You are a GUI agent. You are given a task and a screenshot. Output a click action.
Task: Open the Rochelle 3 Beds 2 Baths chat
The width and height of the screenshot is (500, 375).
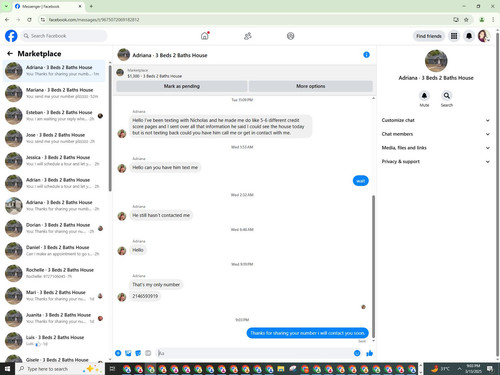coord(54,273)
